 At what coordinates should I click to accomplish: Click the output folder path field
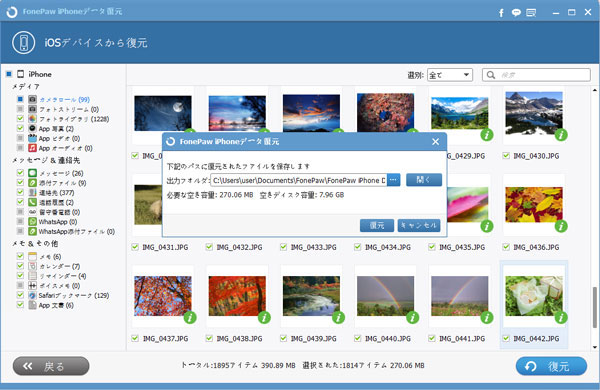(x=298, y=180)
